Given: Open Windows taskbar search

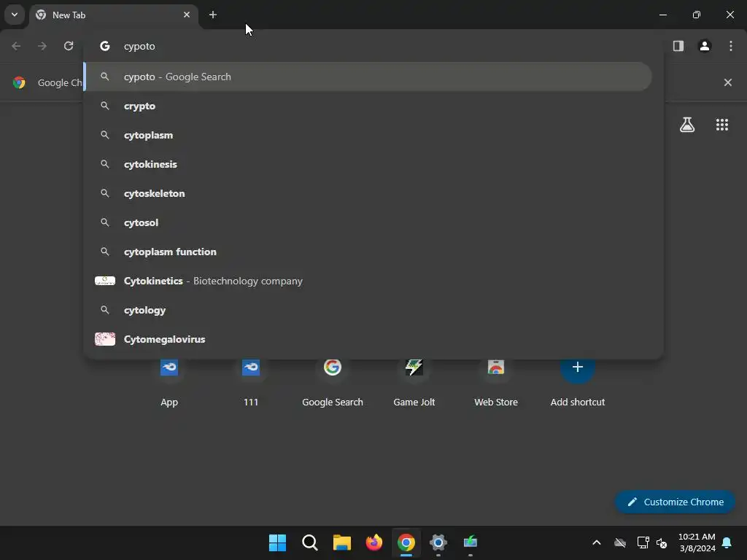Looking at the screenshot, I should tap(309, 542).
